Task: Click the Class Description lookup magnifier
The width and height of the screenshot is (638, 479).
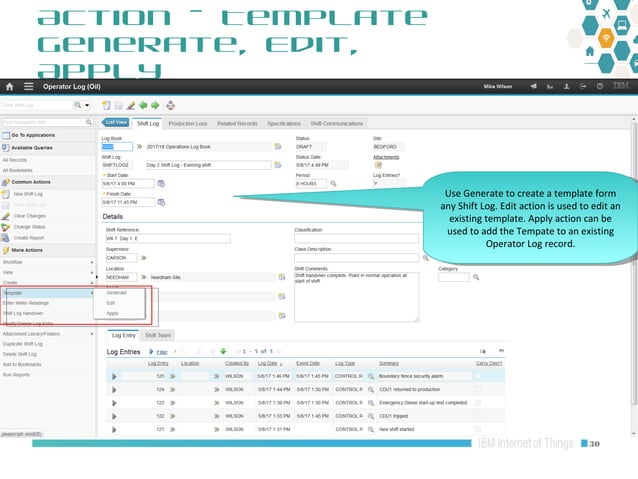Action: tap(425, 258)
